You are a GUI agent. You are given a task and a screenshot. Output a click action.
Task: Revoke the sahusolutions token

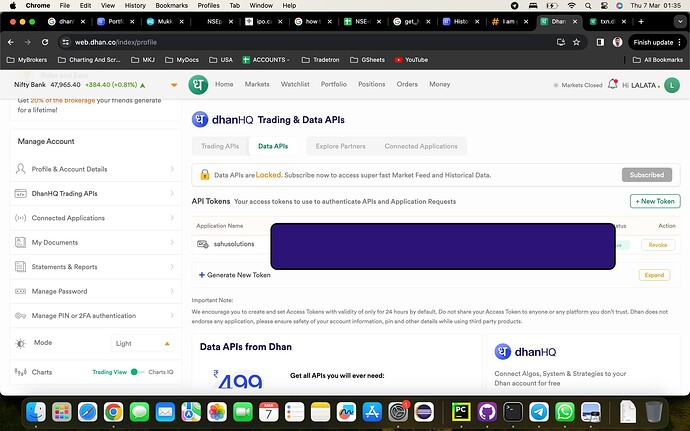(658, 245)
